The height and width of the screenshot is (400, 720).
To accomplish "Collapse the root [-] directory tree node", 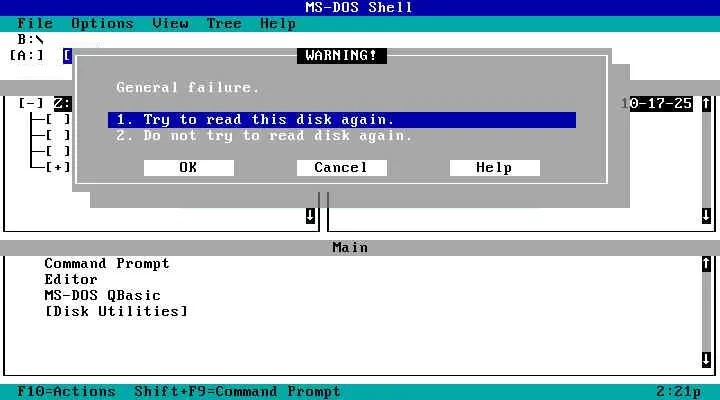I will click(31, 103).
